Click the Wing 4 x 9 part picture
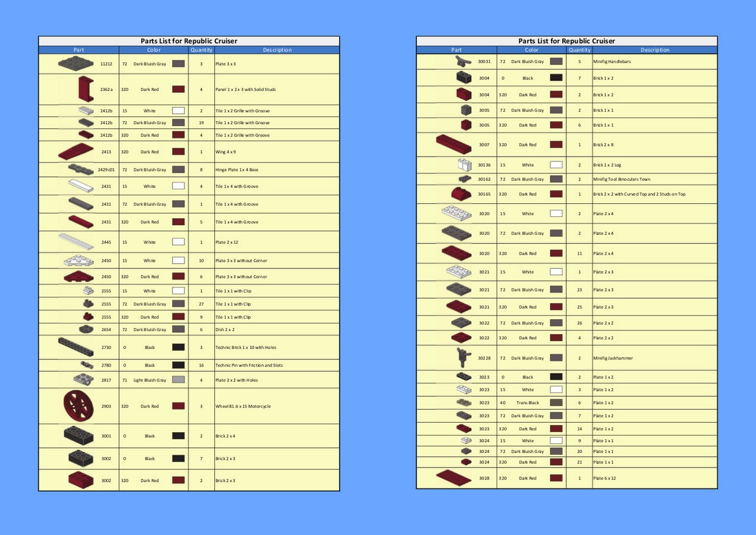 pos(76,152)
